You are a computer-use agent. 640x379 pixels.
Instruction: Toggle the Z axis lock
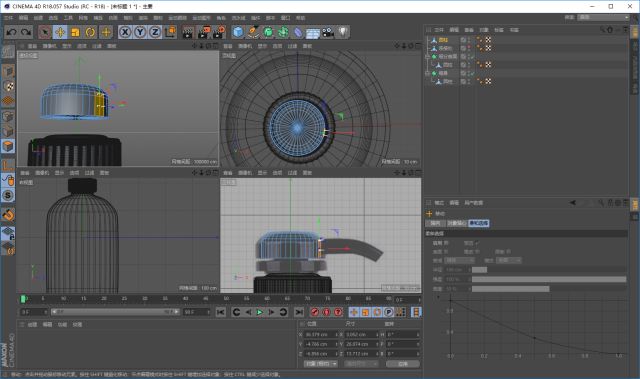(x=155, y=32)
